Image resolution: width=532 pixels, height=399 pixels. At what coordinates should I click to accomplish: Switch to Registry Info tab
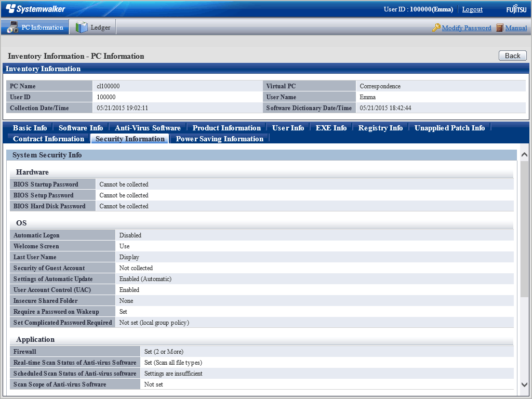click(x=380, y=128)
